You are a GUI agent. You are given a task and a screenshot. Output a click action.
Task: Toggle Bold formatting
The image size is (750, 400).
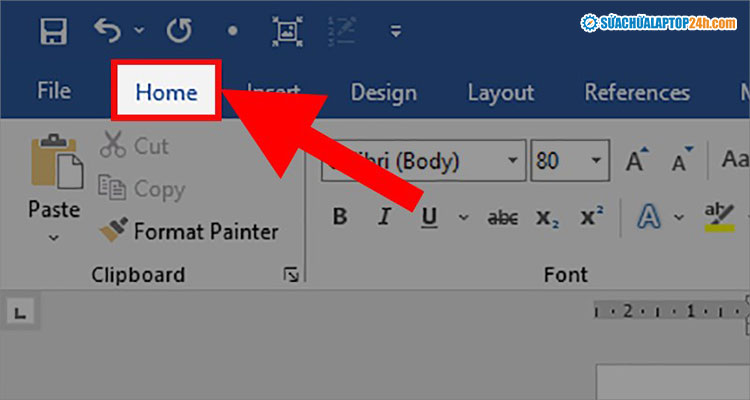pyautogui.click(x=340, y=216)
